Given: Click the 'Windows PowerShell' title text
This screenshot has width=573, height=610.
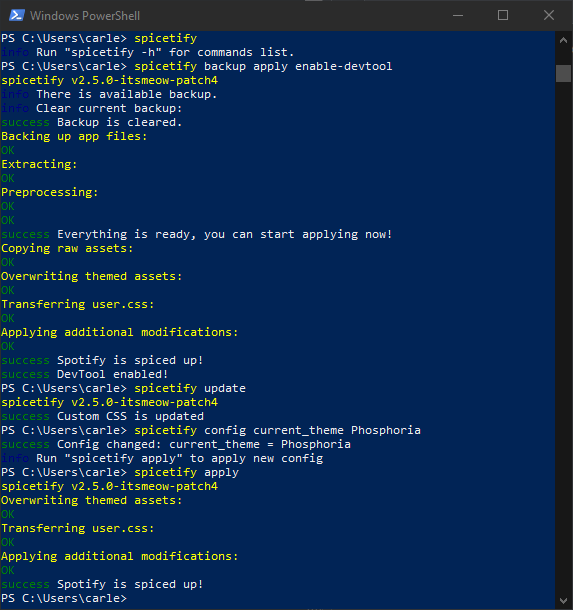Looking at the screenshot, I should [x=85, y=16].
